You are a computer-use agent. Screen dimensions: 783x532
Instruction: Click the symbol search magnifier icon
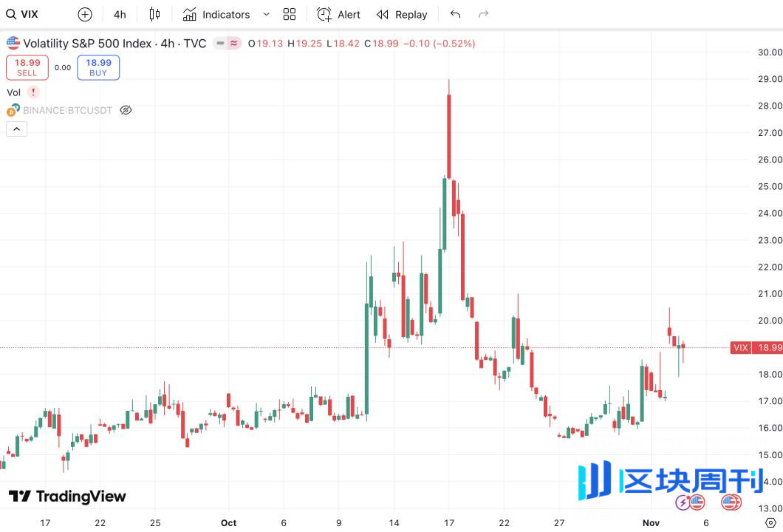pos(11,14)
